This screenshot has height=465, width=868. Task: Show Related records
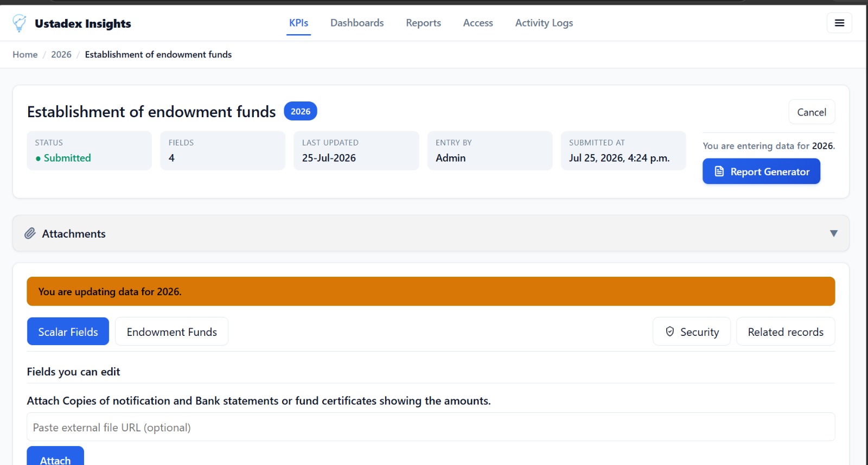[786, 332]
